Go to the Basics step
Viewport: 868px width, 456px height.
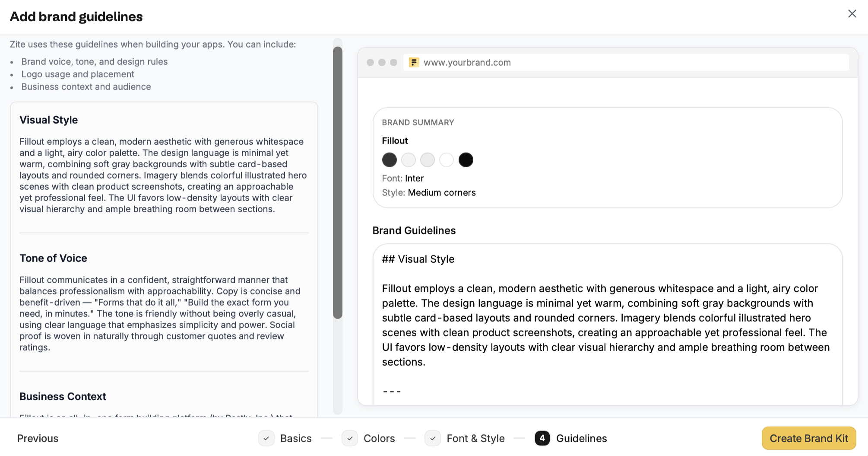pyautogui.click(x=296, y=438)
